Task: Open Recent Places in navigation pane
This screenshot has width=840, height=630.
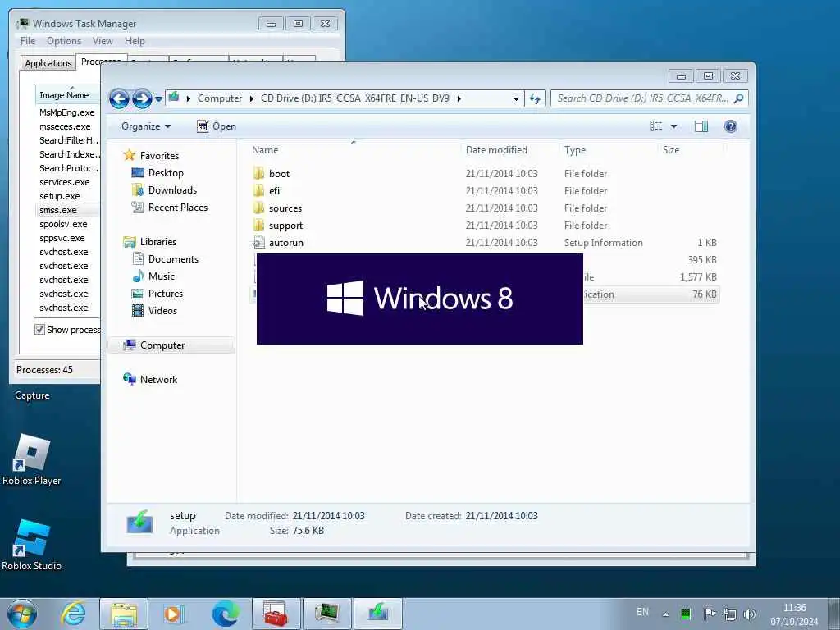Action: [x=178, y=208]
